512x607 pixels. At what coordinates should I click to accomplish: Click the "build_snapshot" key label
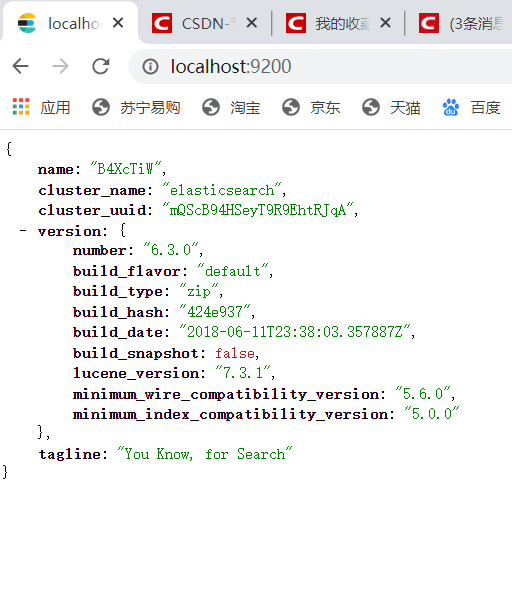pos(136,353)
